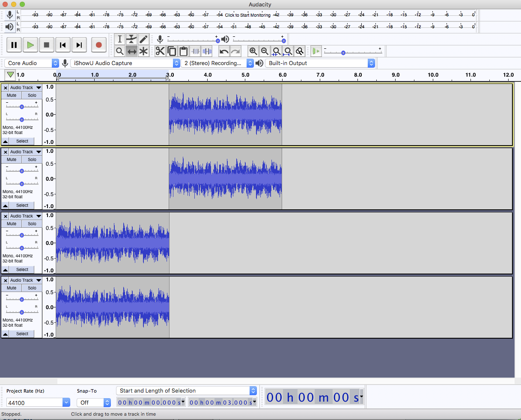Select the Envelope tool
This screenshot has width=521, height=420.
coord(131,39)
